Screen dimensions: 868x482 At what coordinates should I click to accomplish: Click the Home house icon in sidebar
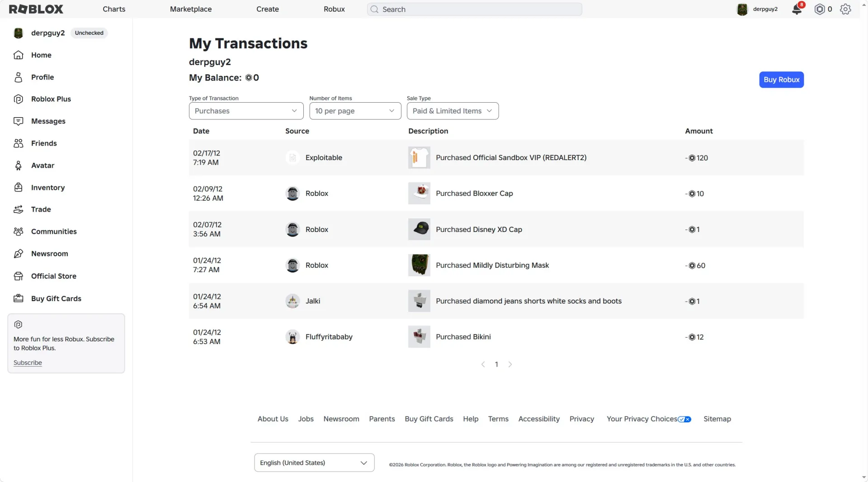(19, 55)
